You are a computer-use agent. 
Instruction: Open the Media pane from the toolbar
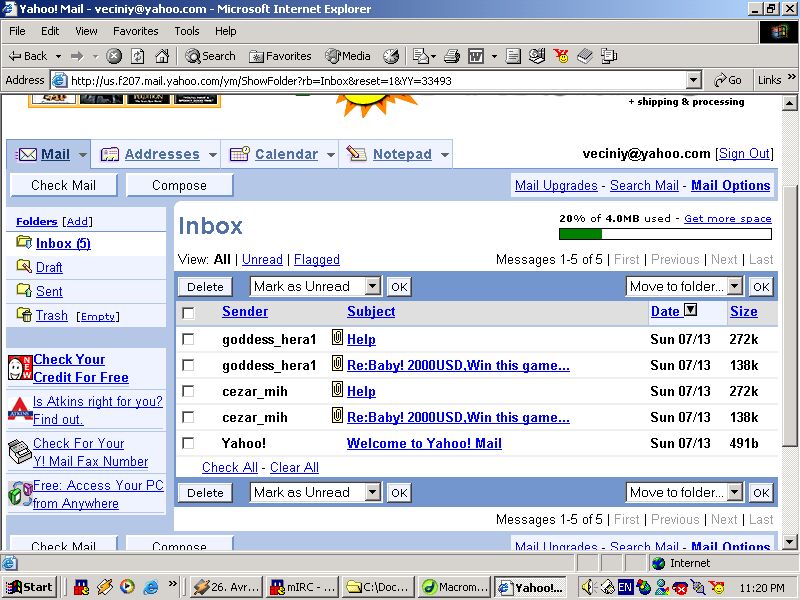348,56
